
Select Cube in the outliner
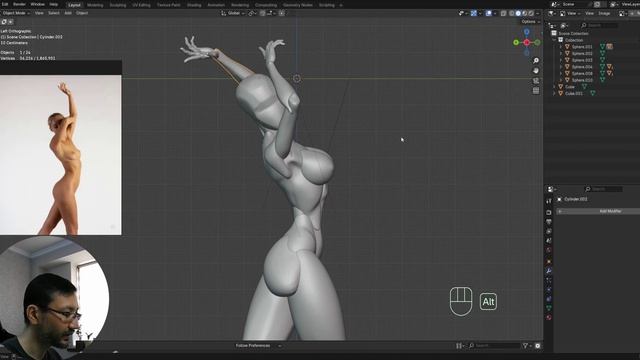(570, 87)
